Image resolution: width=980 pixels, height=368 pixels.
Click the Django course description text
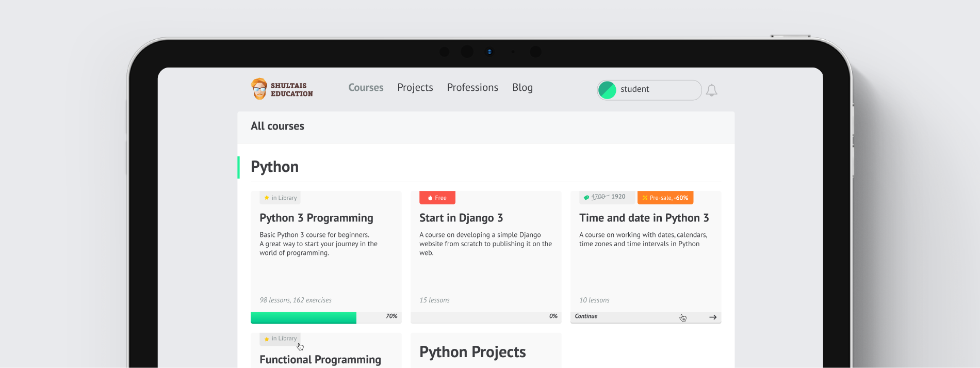485,244
